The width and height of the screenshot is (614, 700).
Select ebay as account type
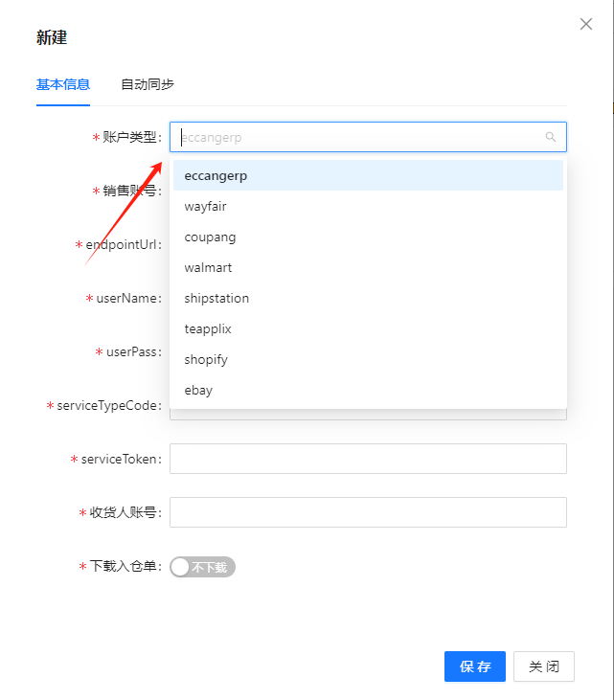368,390
